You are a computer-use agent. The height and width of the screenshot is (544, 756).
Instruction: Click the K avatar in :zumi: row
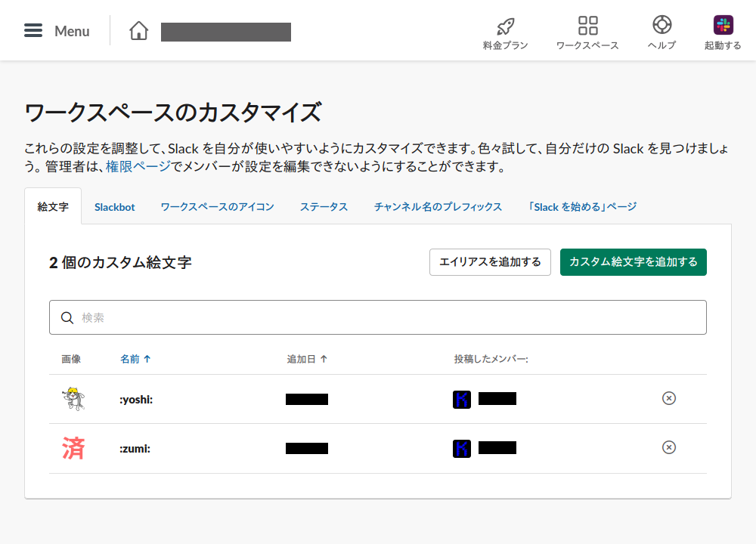462,449
